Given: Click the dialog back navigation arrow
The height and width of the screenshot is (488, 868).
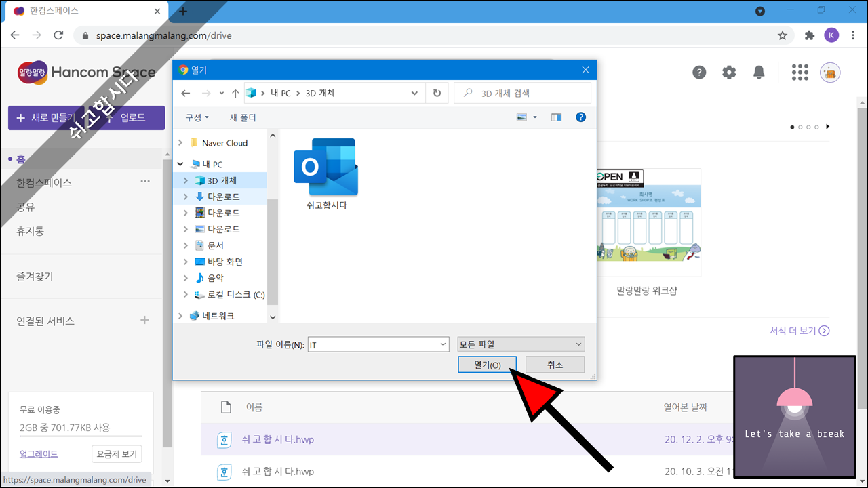Looking at the screenshot, I should tap(186, 93).
